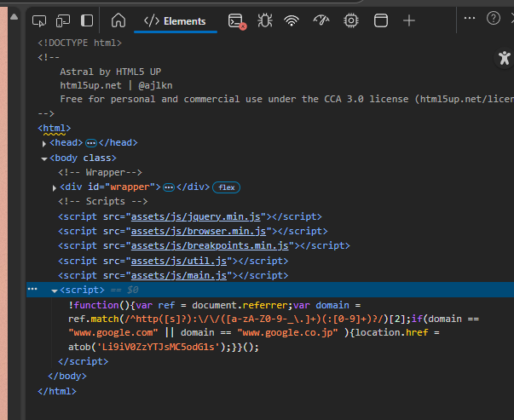This screenshot has height=420, width=514.
Task: Click the "Astral by HTML5 UP" comment line
Action: [111, 72]
